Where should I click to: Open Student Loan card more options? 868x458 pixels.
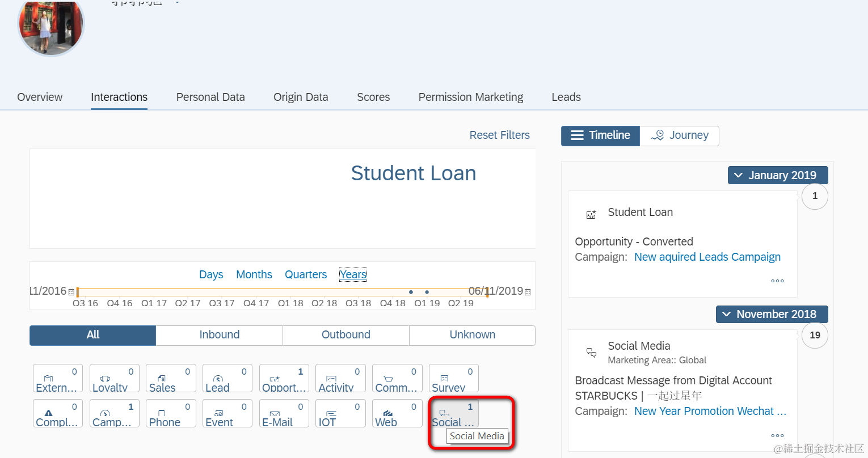777,281
